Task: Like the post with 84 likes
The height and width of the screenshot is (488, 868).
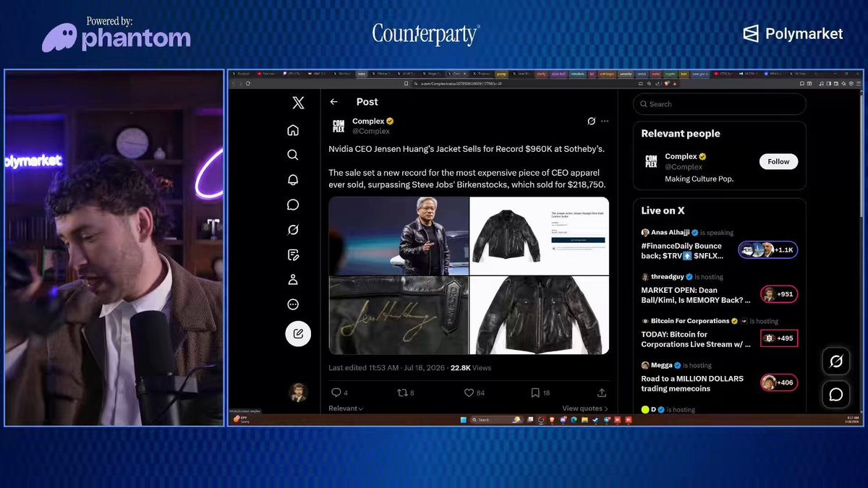Action: point(475,393)
